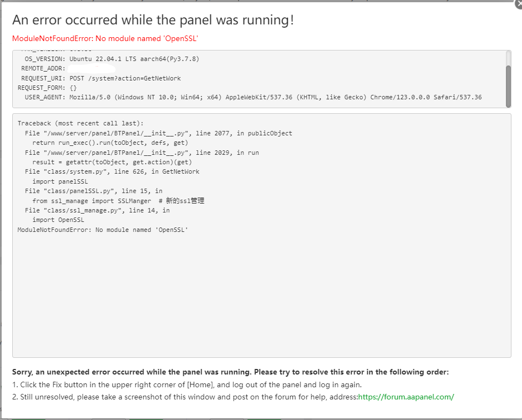Viewport: 522px width, 420px height.
Task: Close the error dialog with the X icon
Action: [x=518, y=4]
